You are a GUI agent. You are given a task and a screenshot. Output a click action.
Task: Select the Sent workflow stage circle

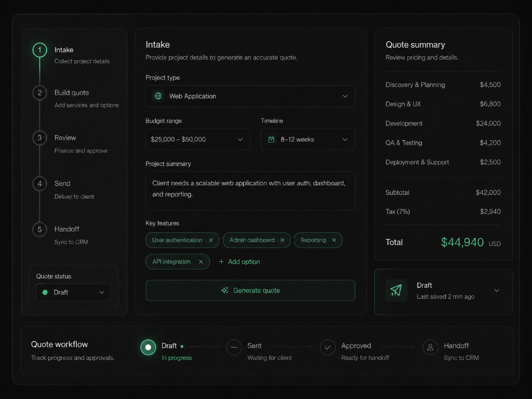[234, 348]
